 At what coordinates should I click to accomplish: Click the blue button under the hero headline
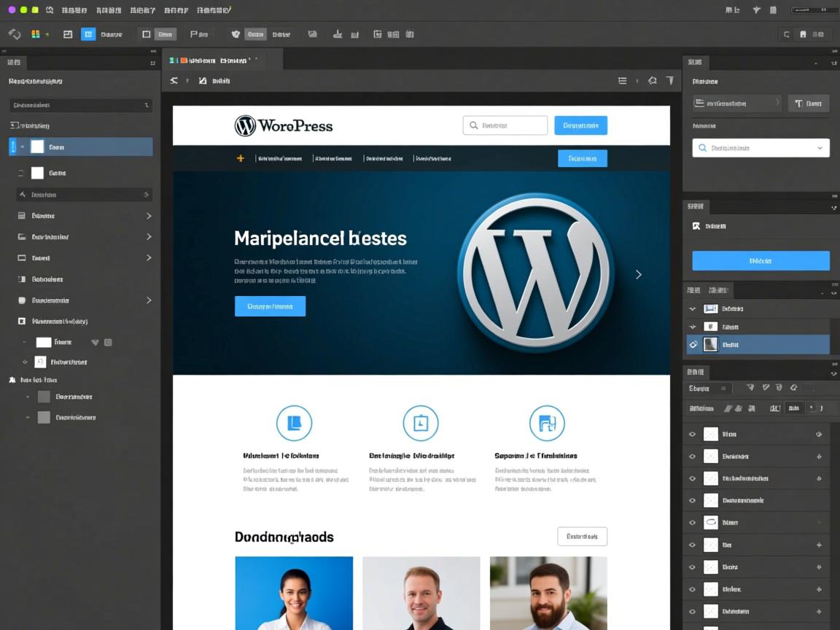tap(270, 306)
